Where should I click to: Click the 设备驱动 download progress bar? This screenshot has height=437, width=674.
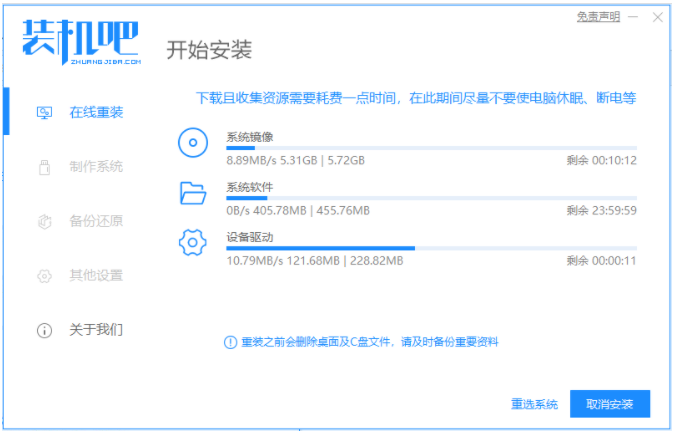431,248
